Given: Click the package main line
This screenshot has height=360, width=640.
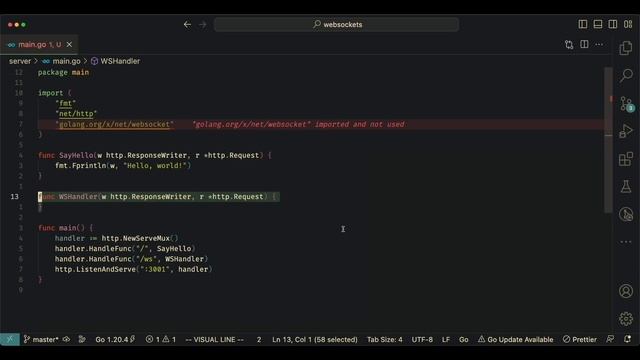Looking at the screenshot, I should click(63, 72).
